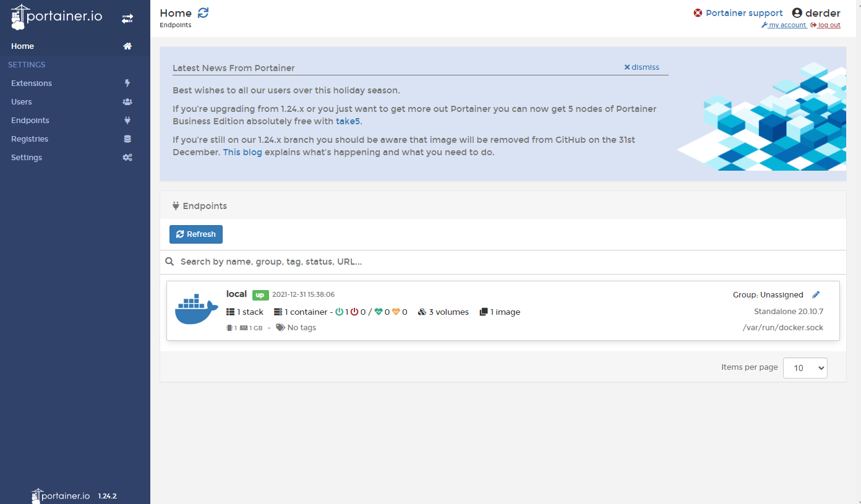Click the user avatar icon beside derder
Screen dimensions: 861x504
tap(797, 13)
